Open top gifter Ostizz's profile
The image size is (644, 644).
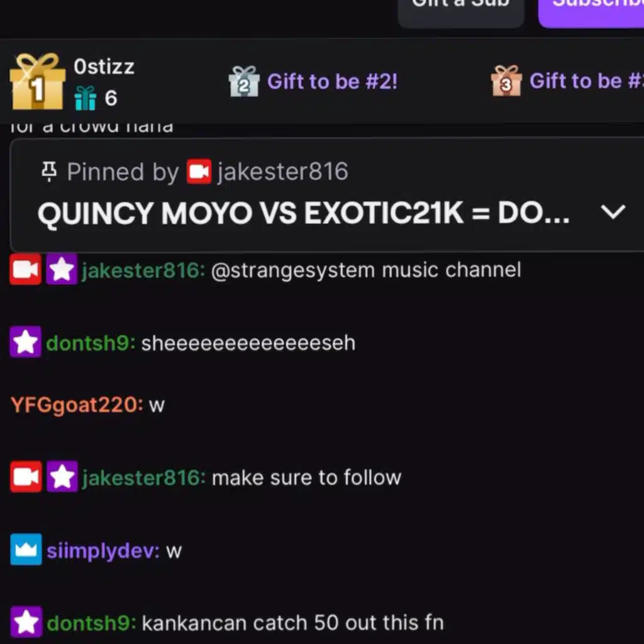click(104, 67)
